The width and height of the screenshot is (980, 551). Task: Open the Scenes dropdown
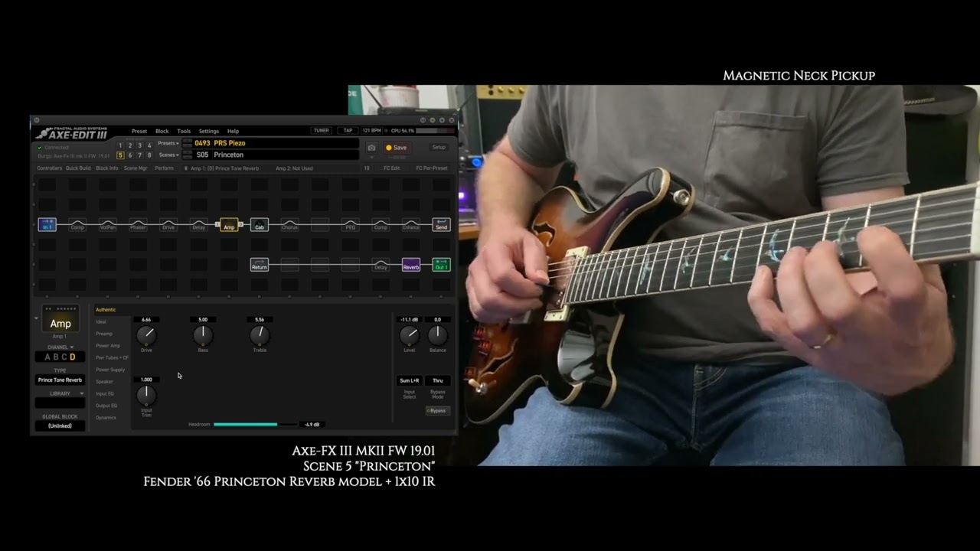(x=168, y=155)
